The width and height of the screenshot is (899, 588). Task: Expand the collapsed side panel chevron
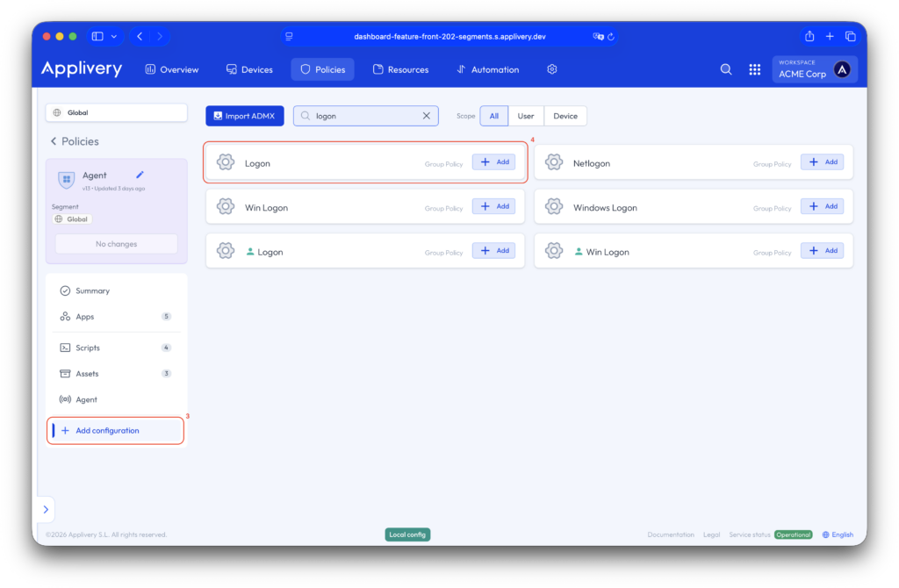point(46,509)
